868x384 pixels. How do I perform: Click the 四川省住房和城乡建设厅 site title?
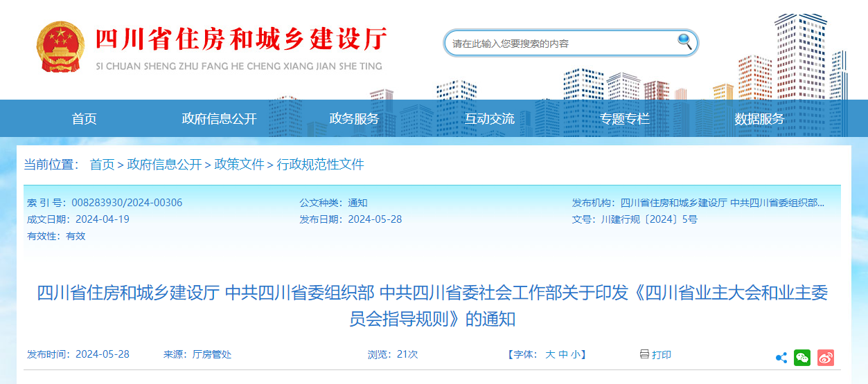[x=240, y=39]
